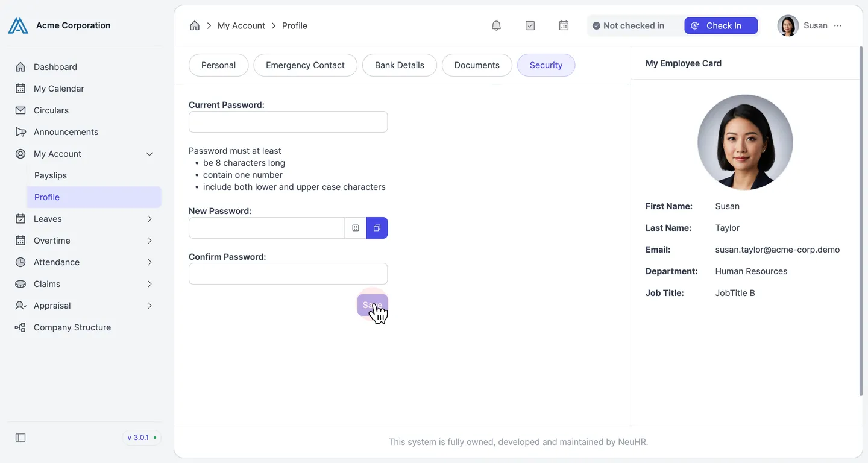
Task: Click the Save button
Action: 373,305
